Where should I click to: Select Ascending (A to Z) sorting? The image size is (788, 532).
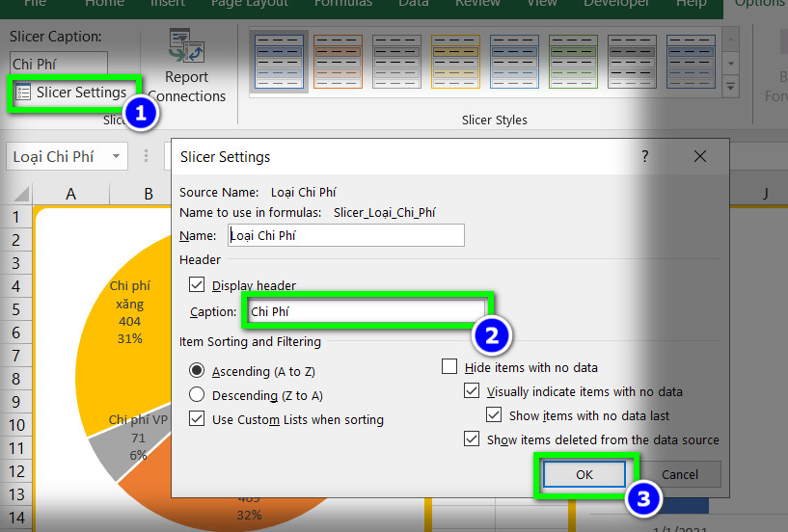(x=197, y=371)
